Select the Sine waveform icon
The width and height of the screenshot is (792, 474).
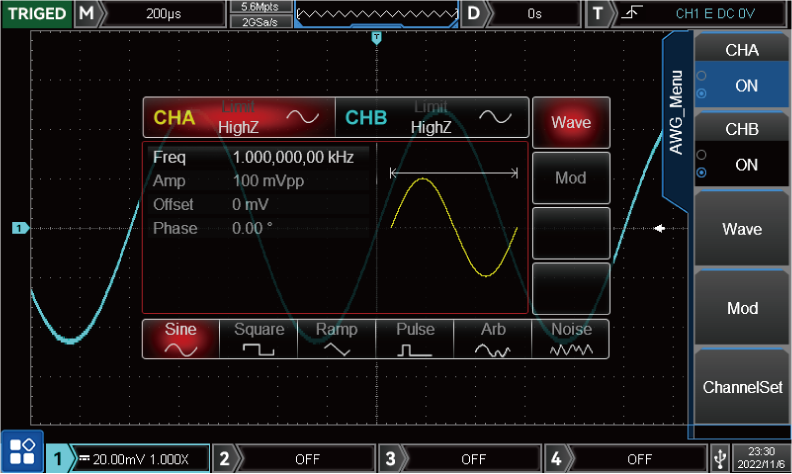point(180,339)
